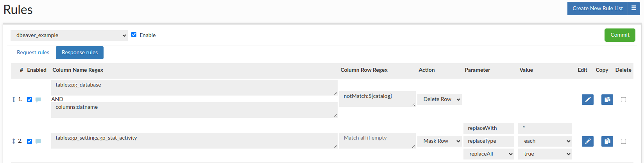Viewport: 644px width, 163px height.
Task: Toggle the Enable checkbox for the rule list
Action: pyautogui.click(x=134, y=35)
